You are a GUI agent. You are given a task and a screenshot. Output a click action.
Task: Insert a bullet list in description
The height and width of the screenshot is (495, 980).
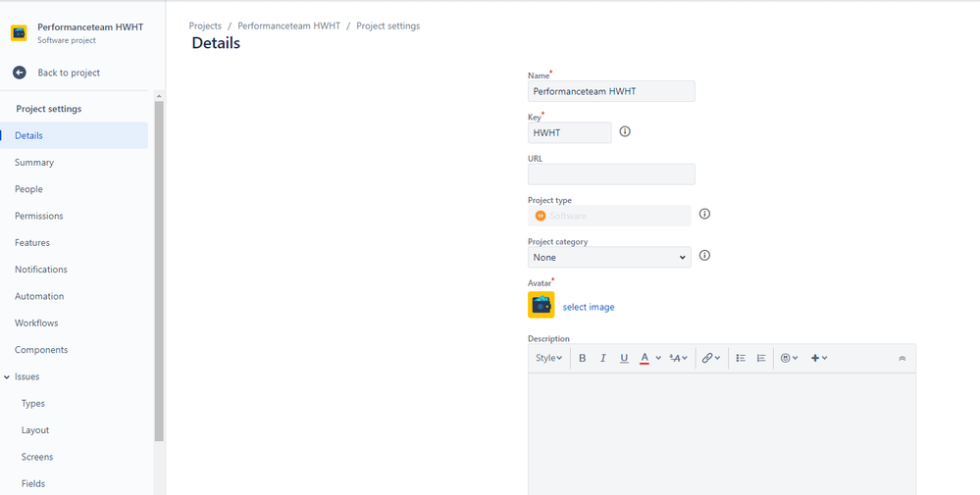(741, 359)
